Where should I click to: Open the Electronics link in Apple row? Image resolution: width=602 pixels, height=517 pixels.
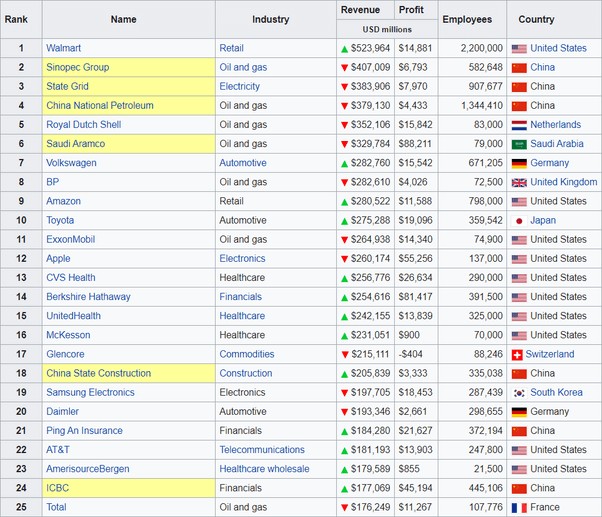pos(242,258)
